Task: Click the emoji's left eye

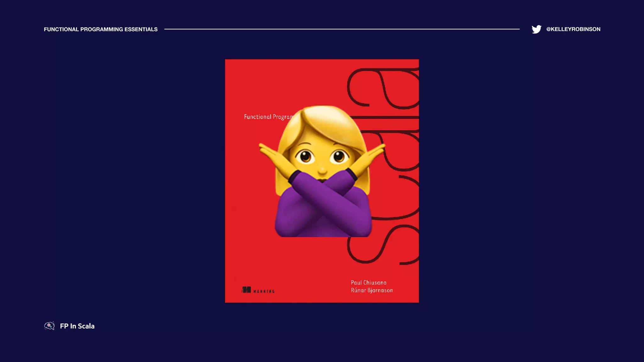Action: click(305, 156)
